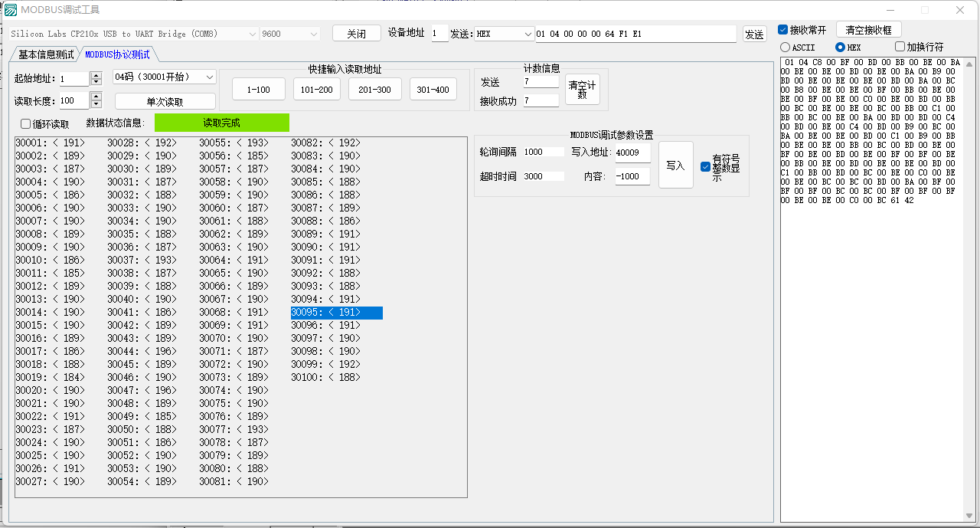Select register row 30081: < 190>

tap(234, 482)
